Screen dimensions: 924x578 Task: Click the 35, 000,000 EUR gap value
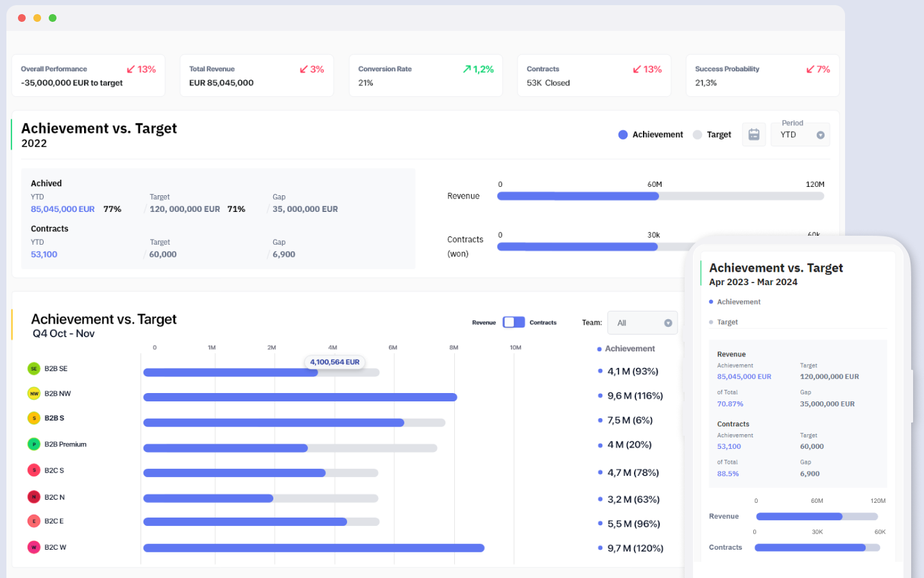coord(305,209)
